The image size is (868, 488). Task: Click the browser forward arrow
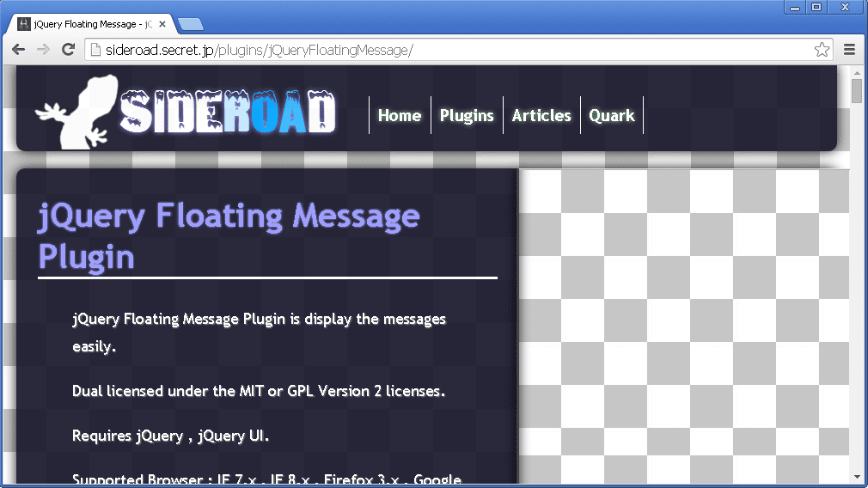coord(43,50)
